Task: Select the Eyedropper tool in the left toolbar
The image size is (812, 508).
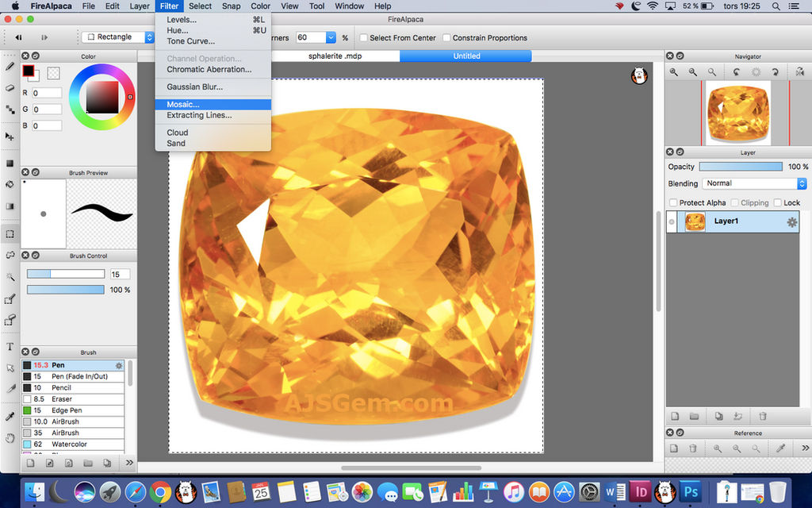Action: (x=10, y=416)
